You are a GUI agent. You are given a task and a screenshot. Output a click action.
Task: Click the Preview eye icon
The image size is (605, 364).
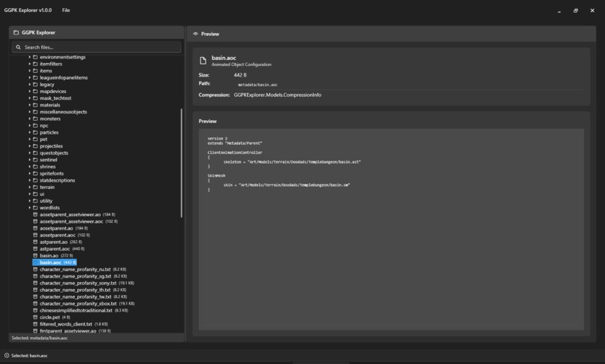pos(196,34)
